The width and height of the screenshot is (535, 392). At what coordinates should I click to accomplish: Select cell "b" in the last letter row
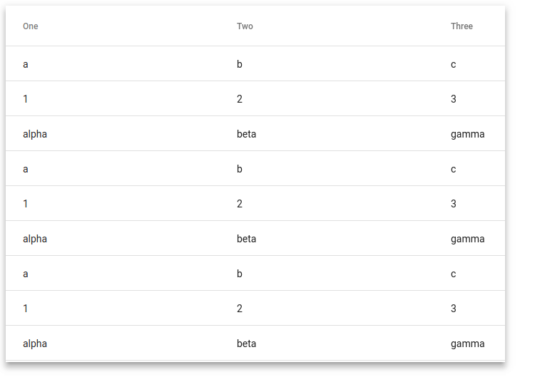coord(240,274)
